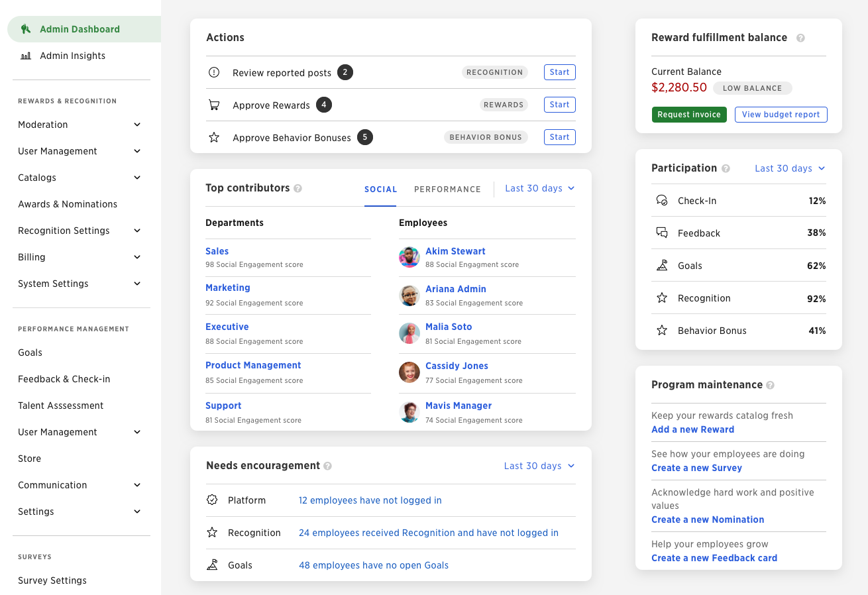868x595 pixels.
Task: Click the star icon beside Recognition 92%
Action: (662, 297)
